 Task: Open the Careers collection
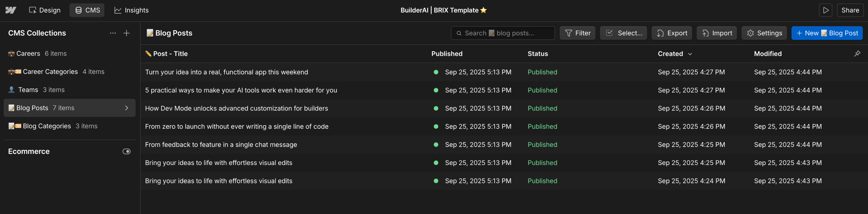click(69, 53)
